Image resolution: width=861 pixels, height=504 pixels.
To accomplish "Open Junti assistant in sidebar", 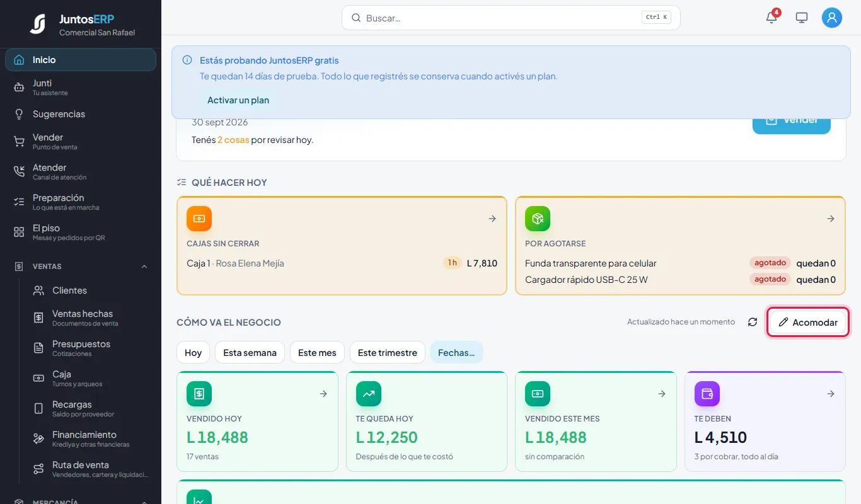I will pos(81,88).
